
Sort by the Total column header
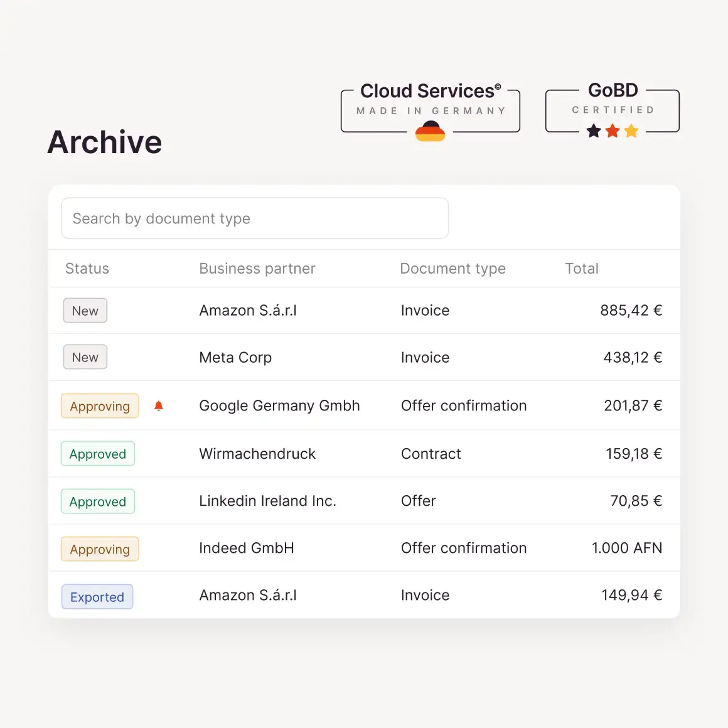[x=582, y=269]
